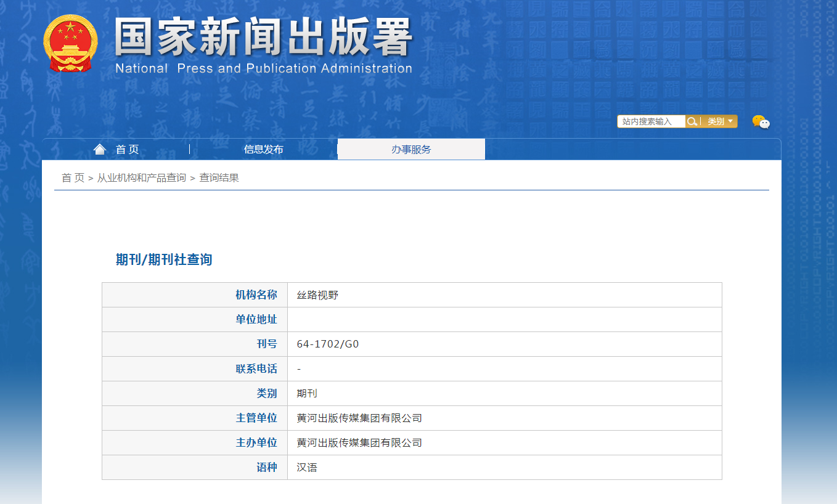837x504 pixels.
Task: Click the 汉语 language value
Action: pos(307,468)
